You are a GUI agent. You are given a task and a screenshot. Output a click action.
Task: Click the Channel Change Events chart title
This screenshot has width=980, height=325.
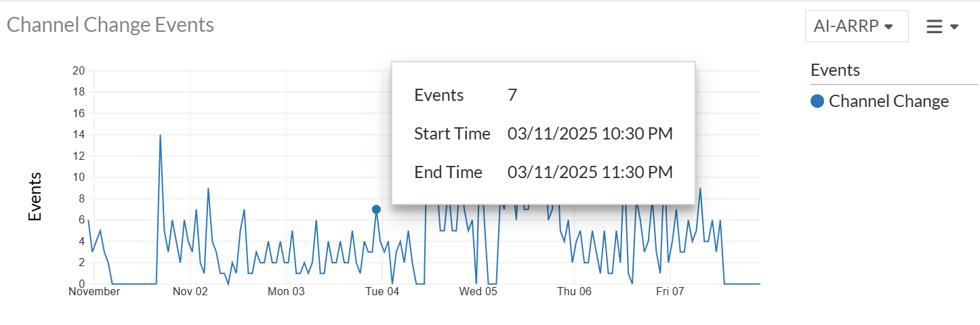[110, 25]
